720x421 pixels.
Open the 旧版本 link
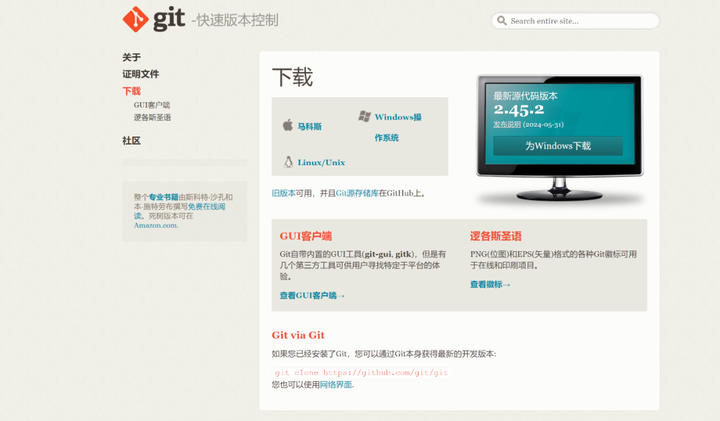coord(283,193)
